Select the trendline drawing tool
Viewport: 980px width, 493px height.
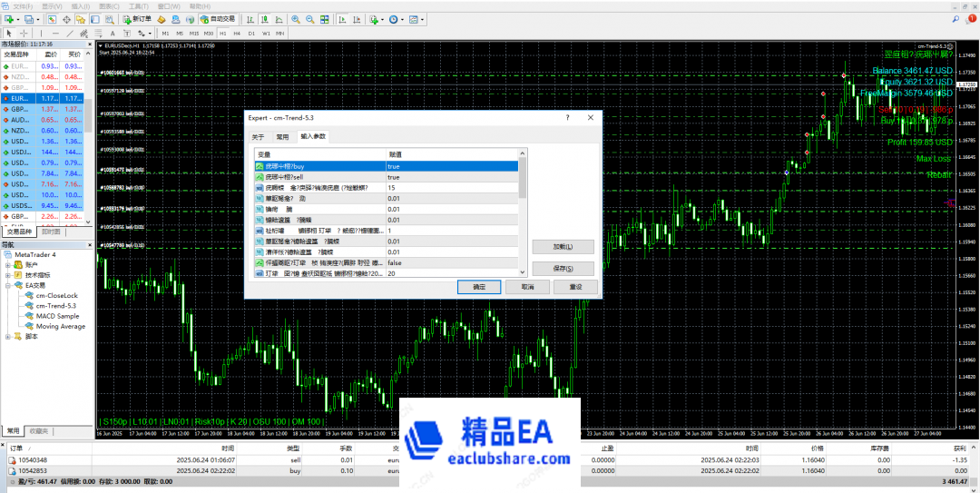coord(70,34)
